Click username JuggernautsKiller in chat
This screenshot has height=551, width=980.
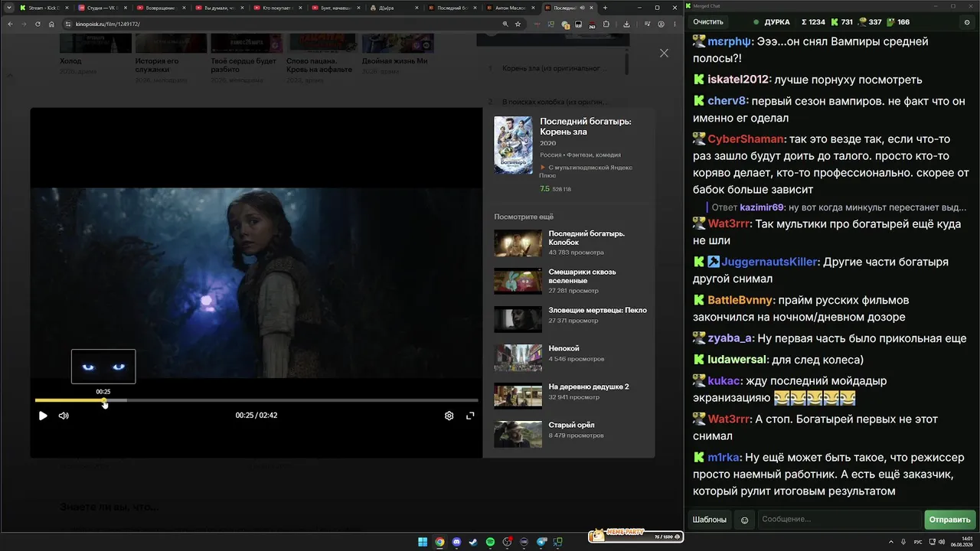click(x=769, y=262)
